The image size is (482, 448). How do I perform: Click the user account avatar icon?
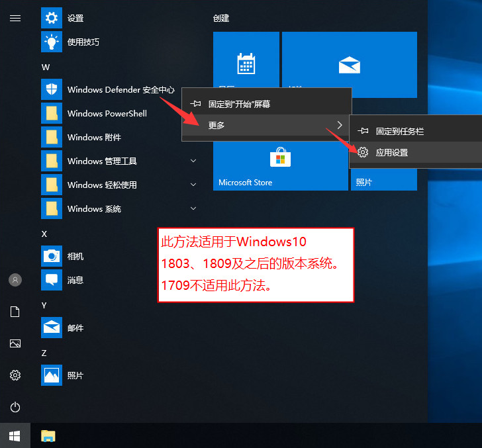pyautogui.click(x=15, y=280)
